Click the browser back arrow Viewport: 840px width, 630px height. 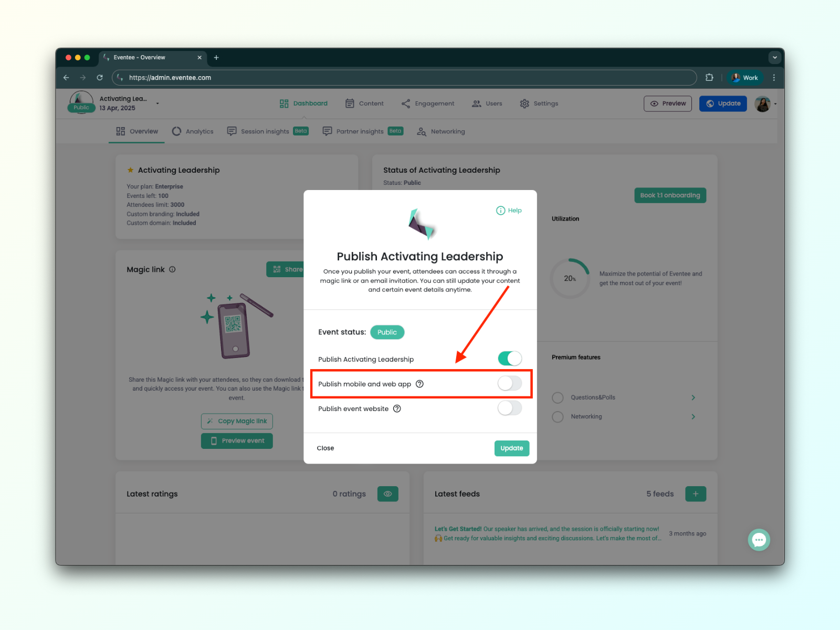pyautogui.click(x=66, y=78)
